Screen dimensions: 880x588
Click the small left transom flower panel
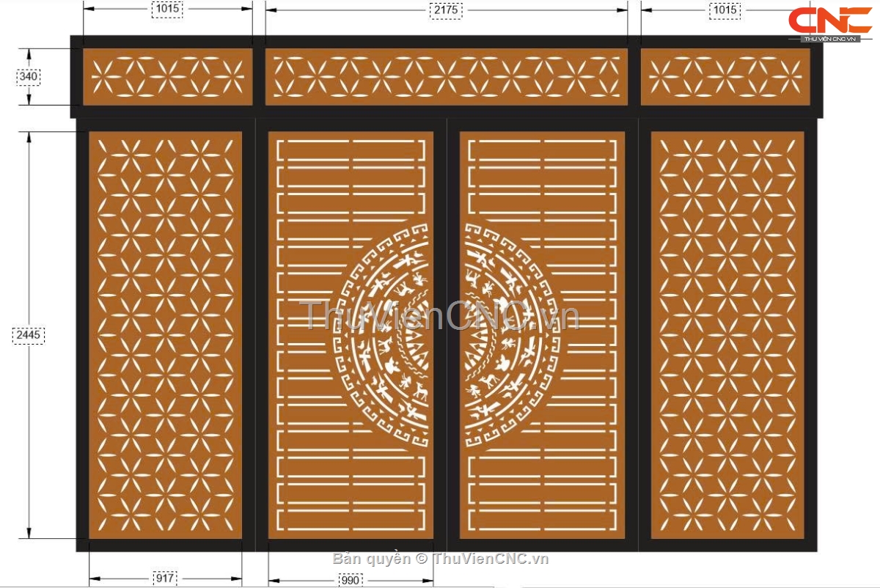pyautogui.click(x=167, y=77)
